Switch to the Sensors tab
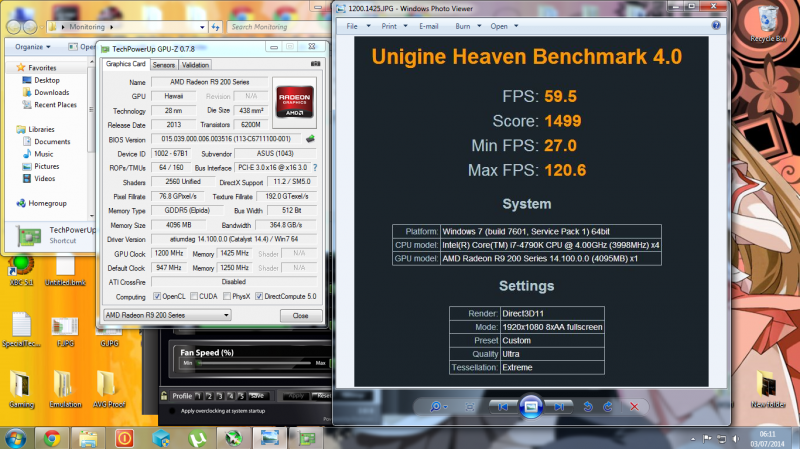800x449 pixels. tap(164, 65)
